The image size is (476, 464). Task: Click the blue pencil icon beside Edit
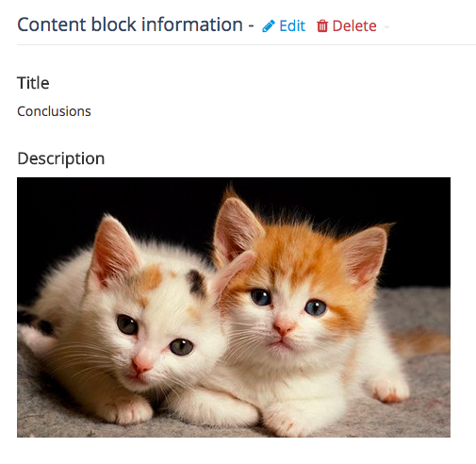click(268, 26)
